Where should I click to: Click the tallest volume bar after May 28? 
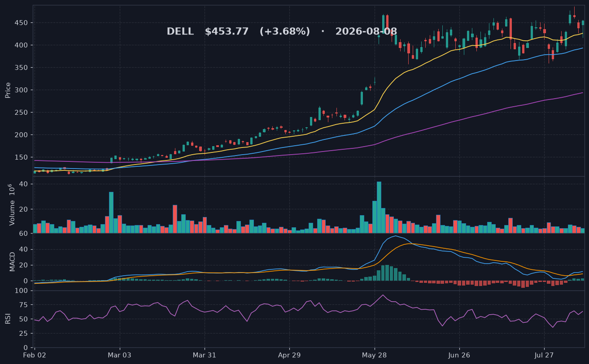tap(379, 207)
